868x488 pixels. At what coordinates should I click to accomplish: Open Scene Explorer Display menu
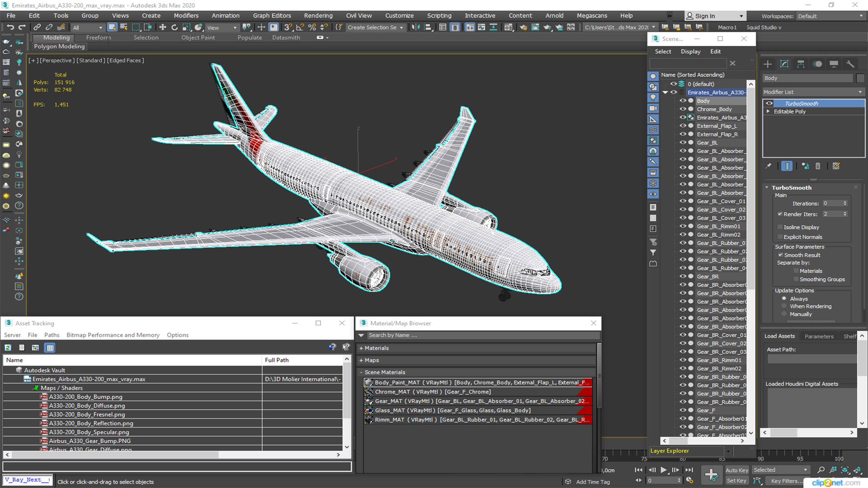tap(690, 52)
